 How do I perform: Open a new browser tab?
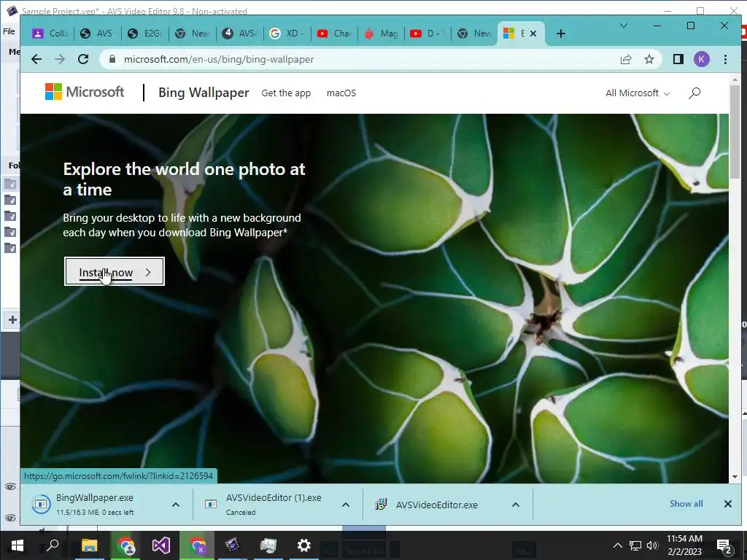(561, 34)
